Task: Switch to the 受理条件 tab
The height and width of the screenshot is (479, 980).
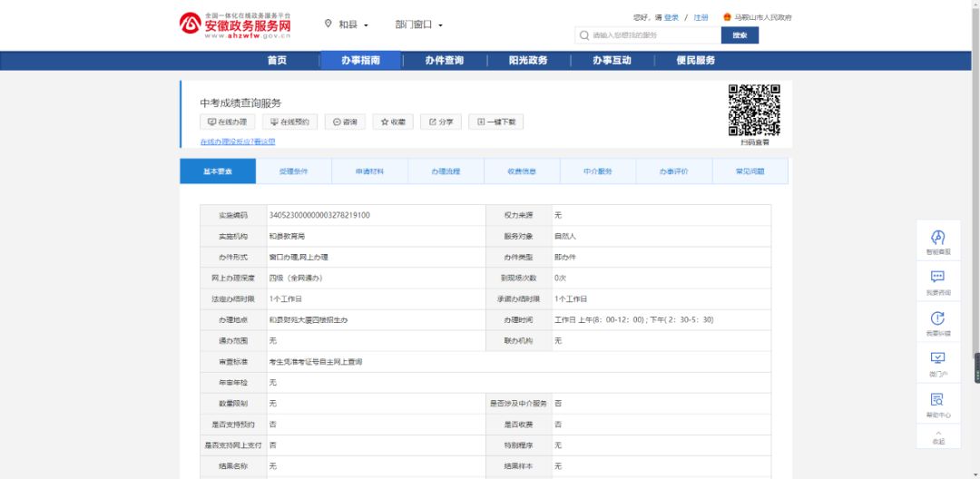Action: 293,171
